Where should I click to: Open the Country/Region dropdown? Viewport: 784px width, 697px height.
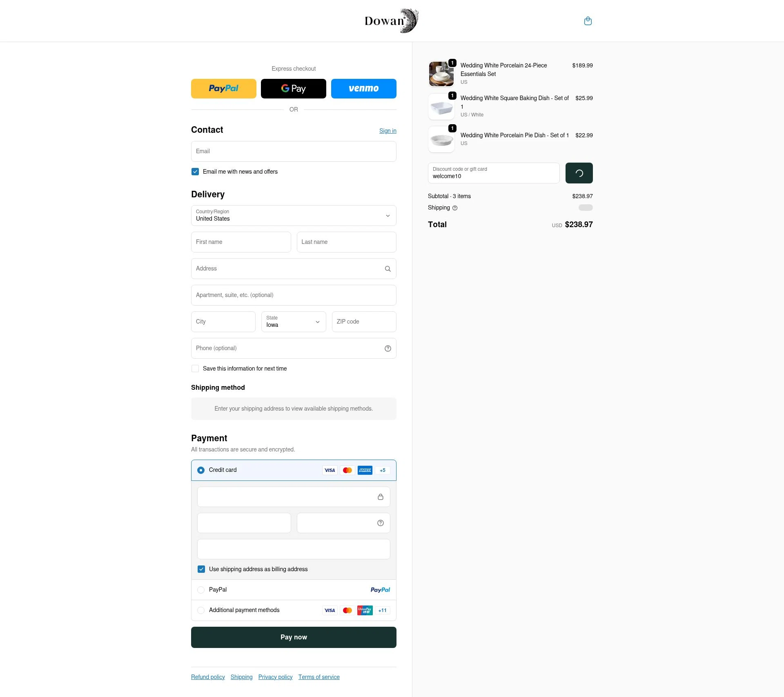coord(293,215)
